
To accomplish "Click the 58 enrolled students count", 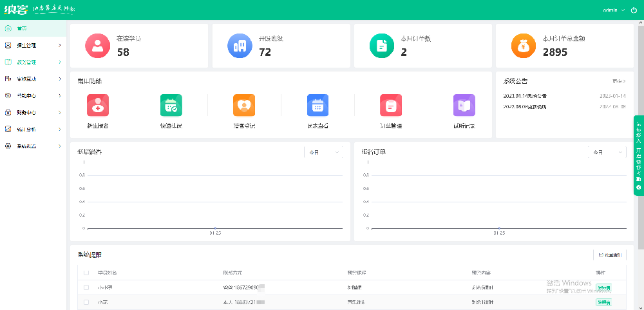I will pyautogui.click(x=123, y=52).
